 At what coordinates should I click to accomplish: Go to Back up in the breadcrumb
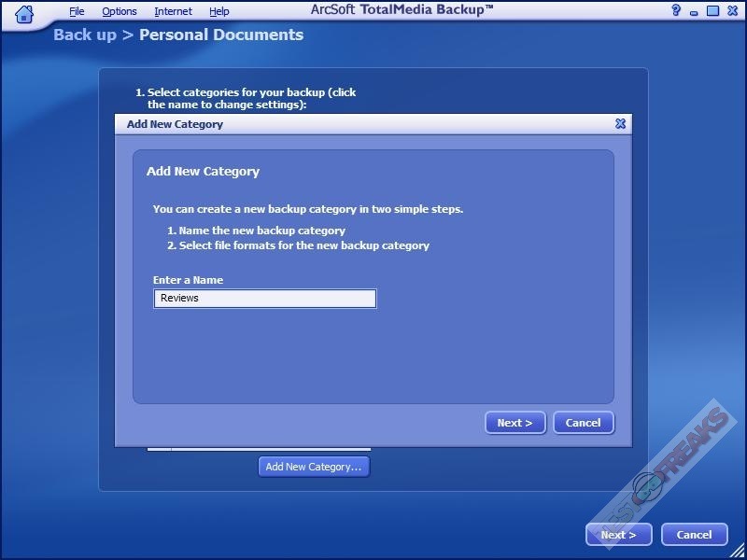pos(85,35)
